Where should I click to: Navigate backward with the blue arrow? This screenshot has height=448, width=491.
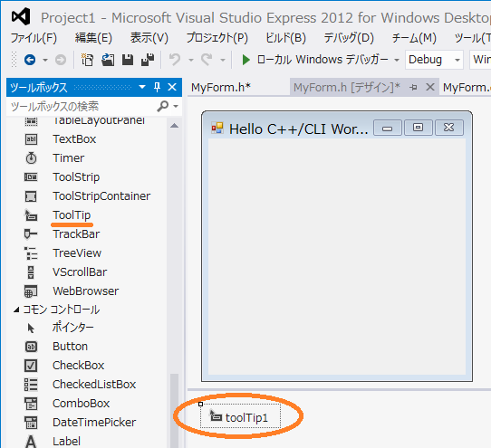(30, 60)
